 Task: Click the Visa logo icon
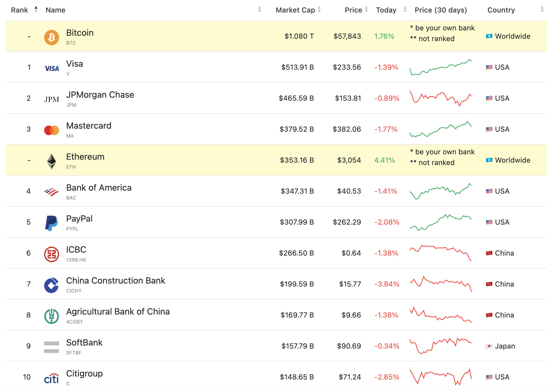pos(52,69)
